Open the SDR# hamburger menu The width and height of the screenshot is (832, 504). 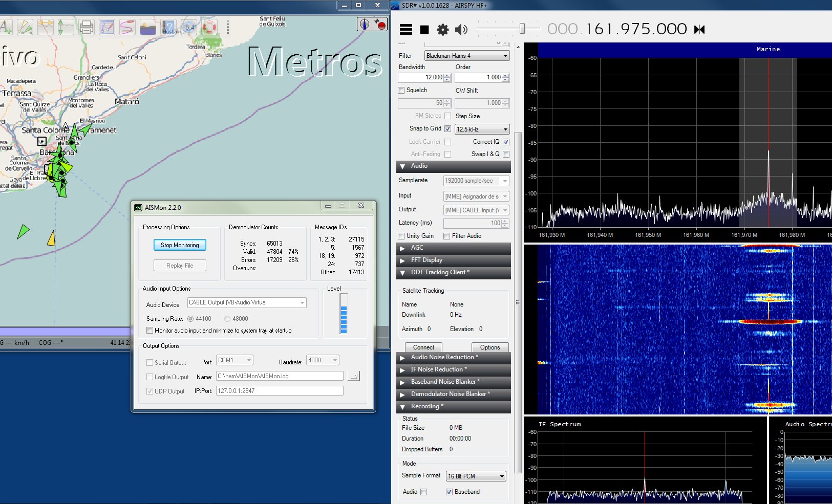[x=406, y=29]
